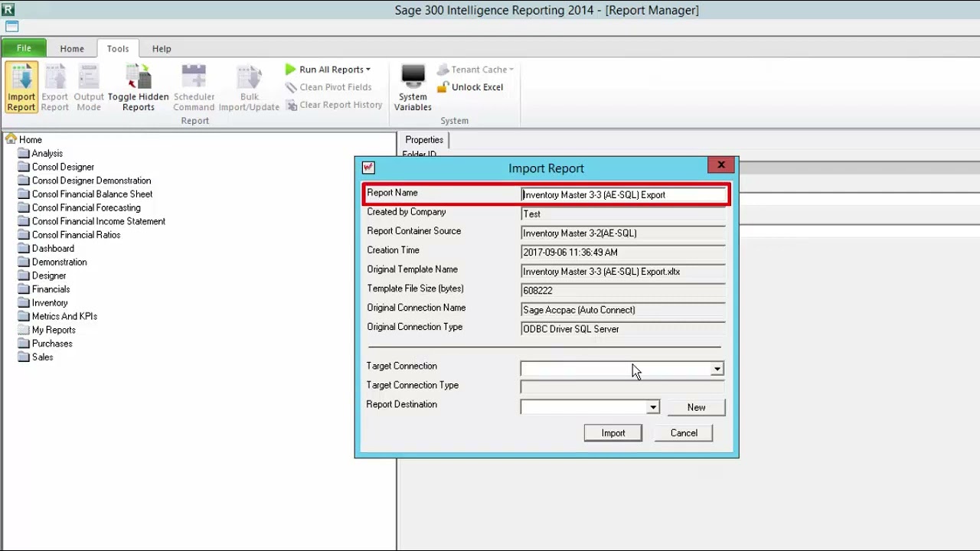Open the System Variables tool
Screen dimensions: 980x551
413,87
